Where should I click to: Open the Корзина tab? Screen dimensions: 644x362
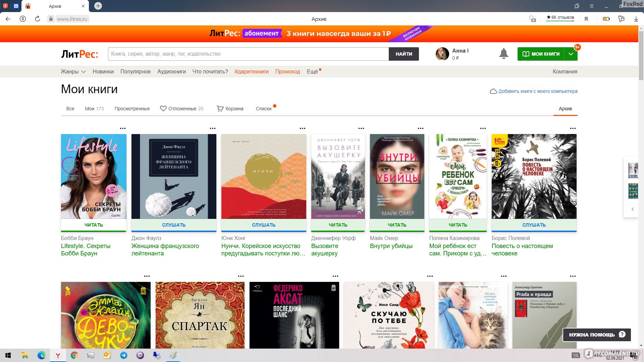click(230, 109)
